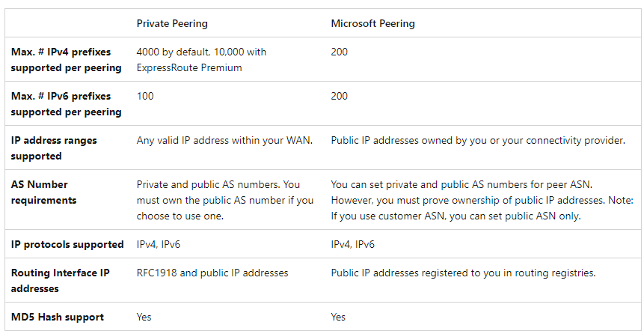Select the IP address ranges supported label
The height and width of the screenshot is (334, 644).
point(54,148)
